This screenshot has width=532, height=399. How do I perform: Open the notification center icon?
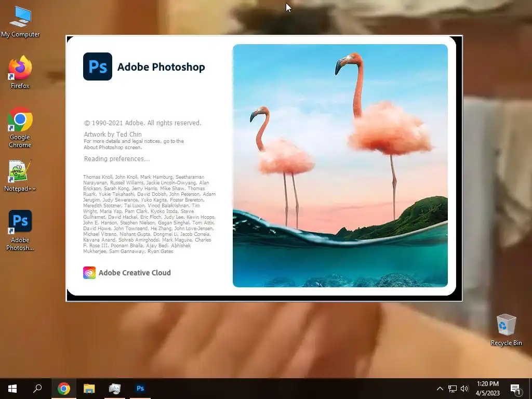[x=515, y=389]
